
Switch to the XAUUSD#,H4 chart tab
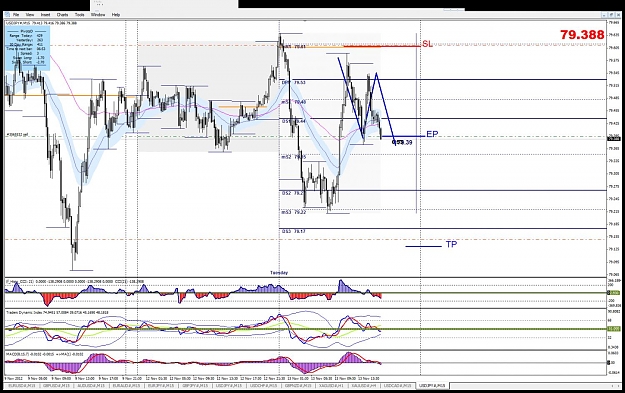pos(364,386)
